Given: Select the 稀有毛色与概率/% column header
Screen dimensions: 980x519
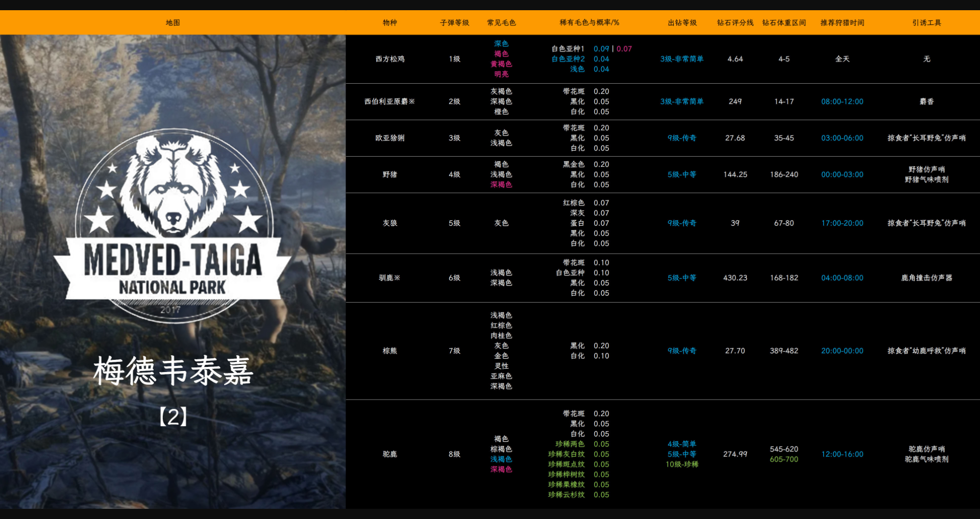Looking at the screenshot, I should point(590,22).
